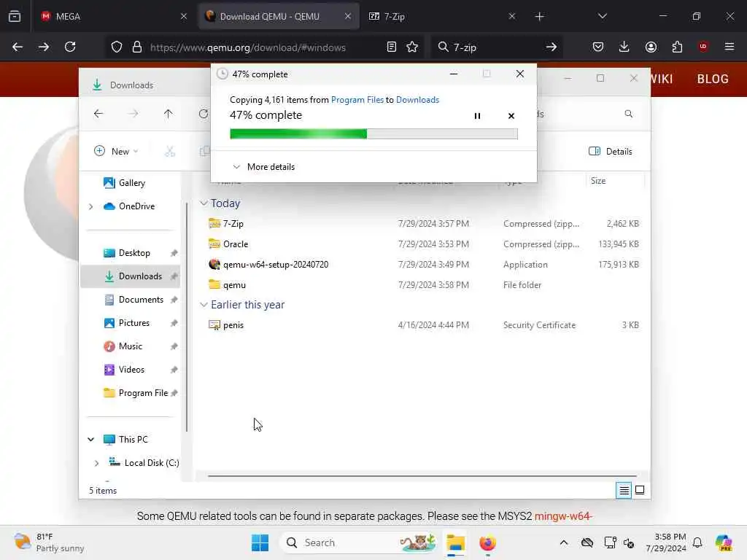Image resolution: width=747 pixels, height=560 pixels.
Task: Refresh the File Explorer folder view
Action: coord(204,114)
